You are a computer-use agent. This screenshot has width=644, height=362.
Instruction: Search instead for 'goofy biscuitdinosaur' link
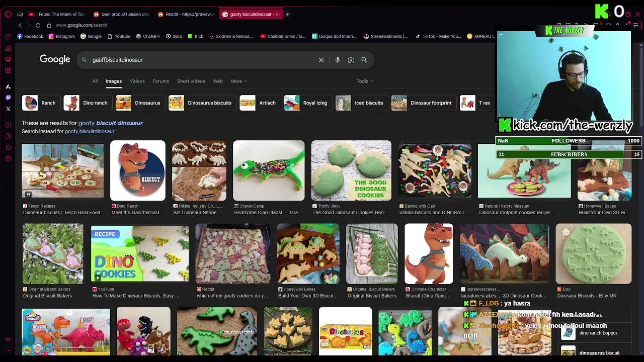[90, 131]
